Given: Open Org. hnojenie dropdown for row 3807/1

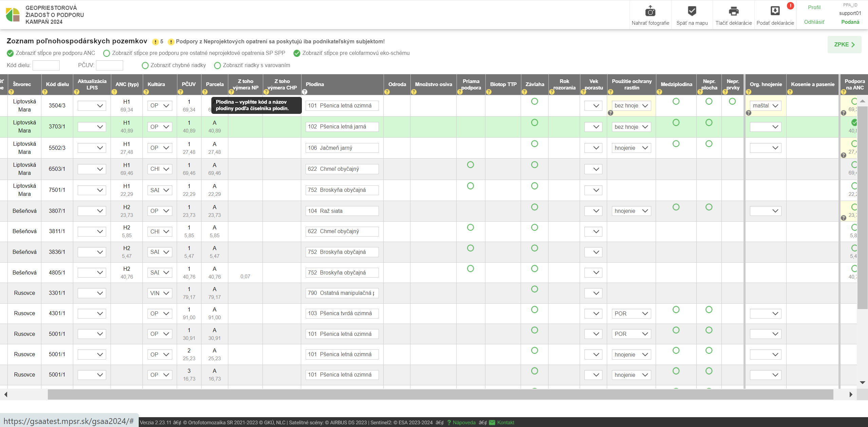Looking at the screenshot, I should point(766,211).
